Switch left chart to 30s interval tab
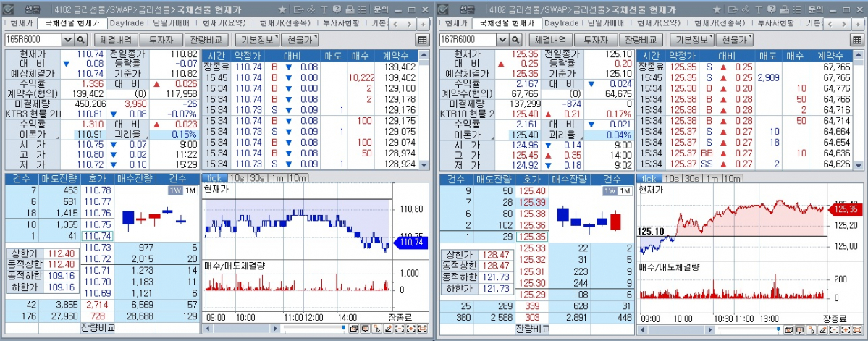Image resolution: width=868 pixels, height=341 pixels. pyautogui.click(x=257, y=177)
